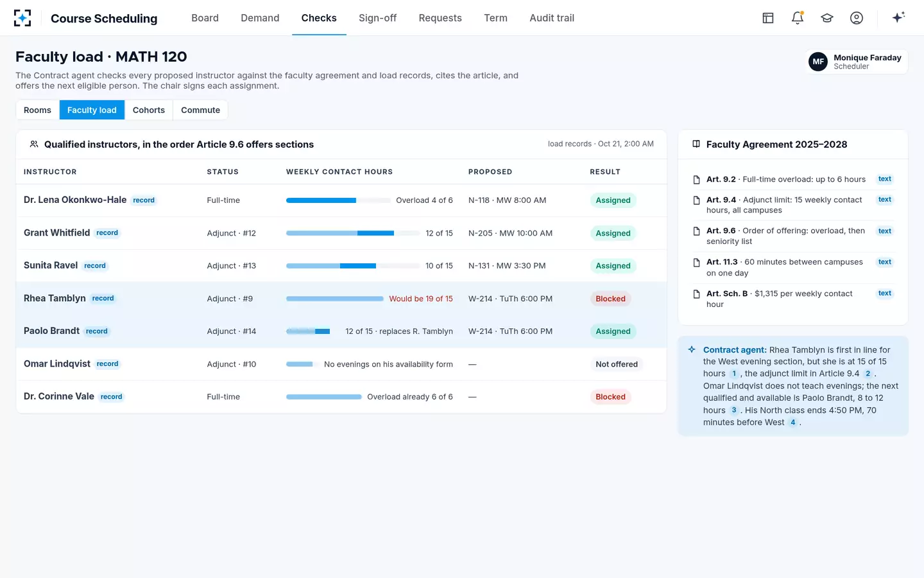Open Rhea Tamblyn's record link
The height and width of the screenshot is (578, 924).
(103, 299)
